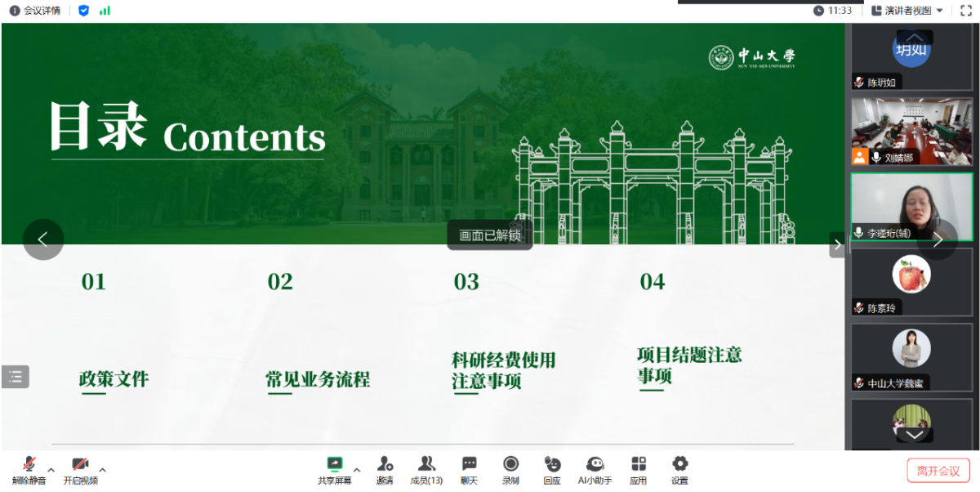
Task: Open 会议详情 meeting details
Action: tap(34, 11)
